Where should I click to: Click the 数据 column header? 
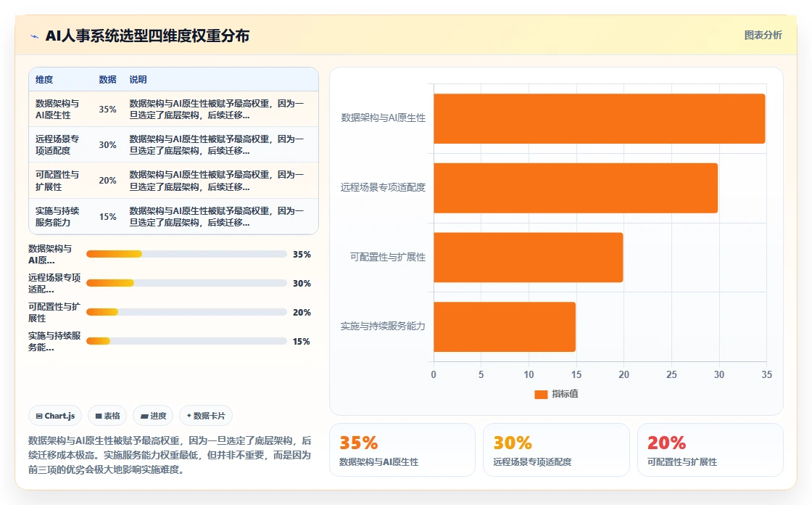[108, 80]
